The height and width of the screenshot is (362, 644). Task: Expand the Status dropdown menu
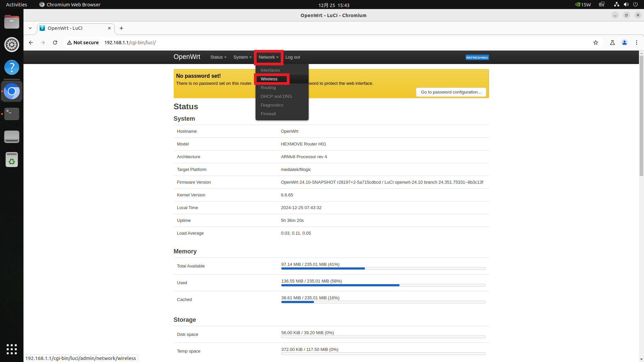pyautogui.click(x=218, y=57)
